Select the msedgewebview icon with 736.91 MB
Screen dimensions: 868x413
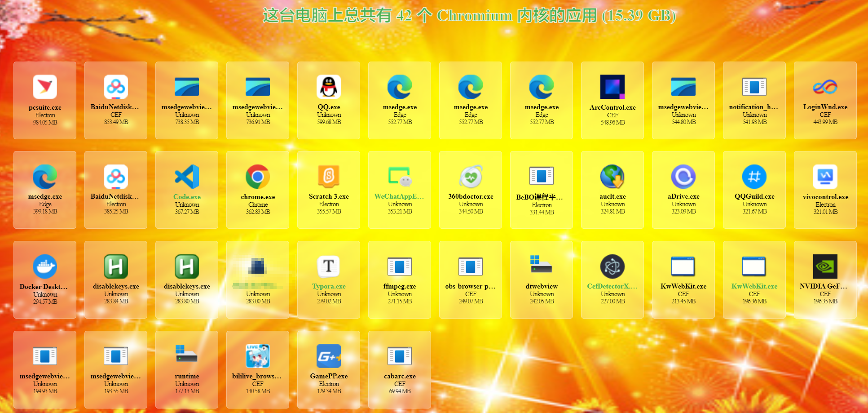(258, 87)
